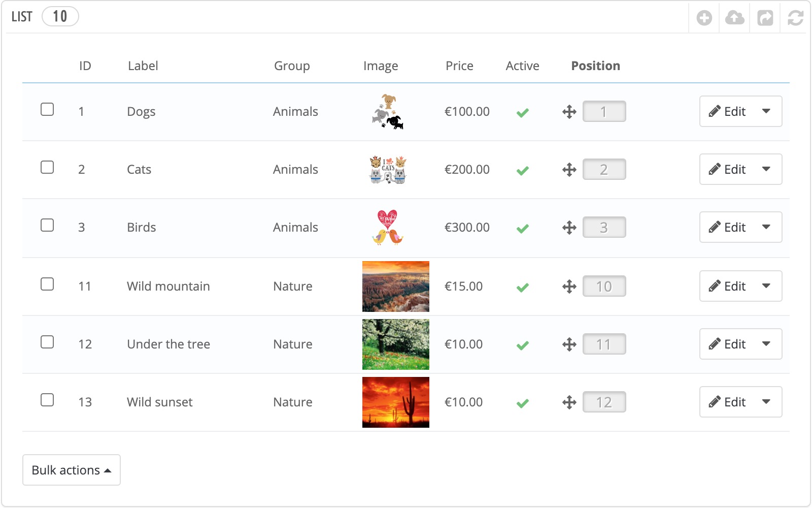Open the Wild mountain thumbnail image
This screenshot has width=812, height=508.
click(x=396, y=287)
